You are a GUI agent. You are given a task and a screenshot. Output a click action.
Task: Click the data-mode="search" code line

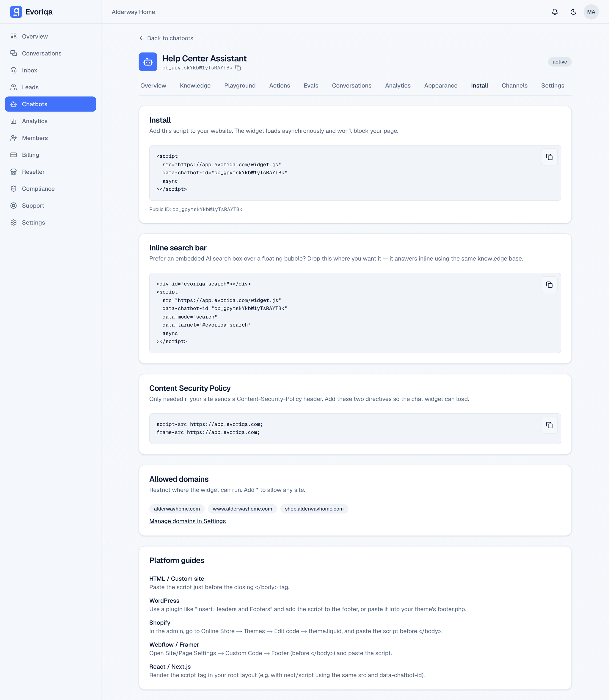[190, 317]
